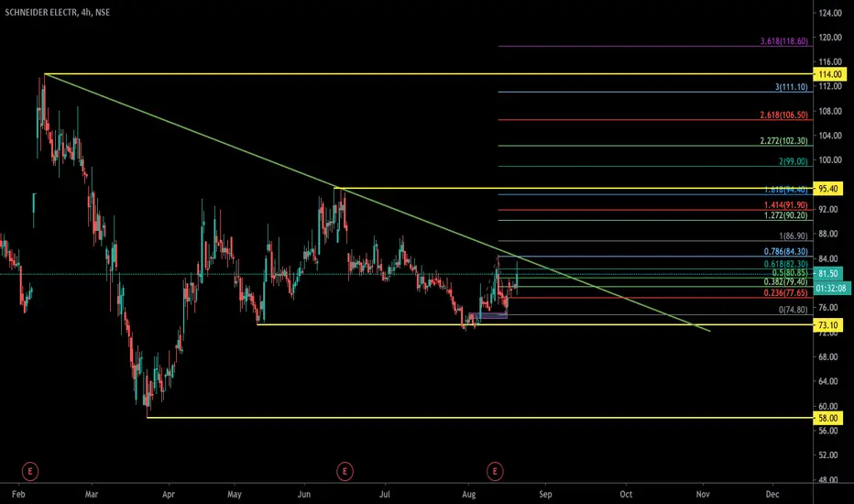
Task: Click Fibonacci level label 0.236(77.65)
Action: (786, 292)
